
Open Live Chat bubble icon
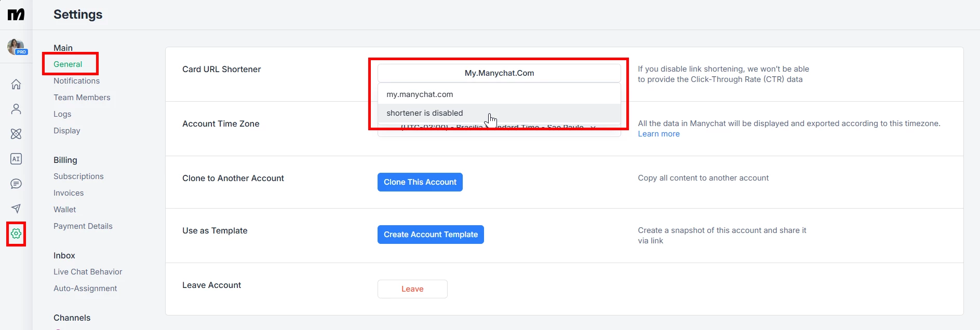[16, 184]
